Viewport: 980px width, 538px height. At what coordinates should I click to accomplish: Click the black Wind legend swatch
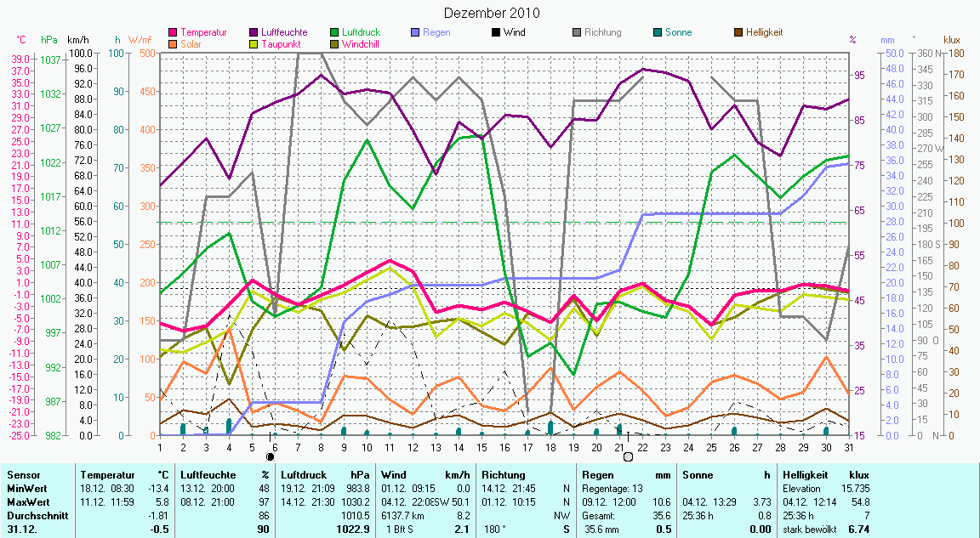497,33
